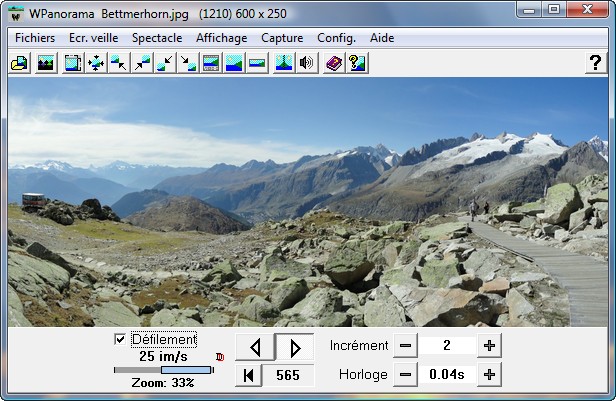Click the window-with-picture display icon
616x401 pixels.
73,63
